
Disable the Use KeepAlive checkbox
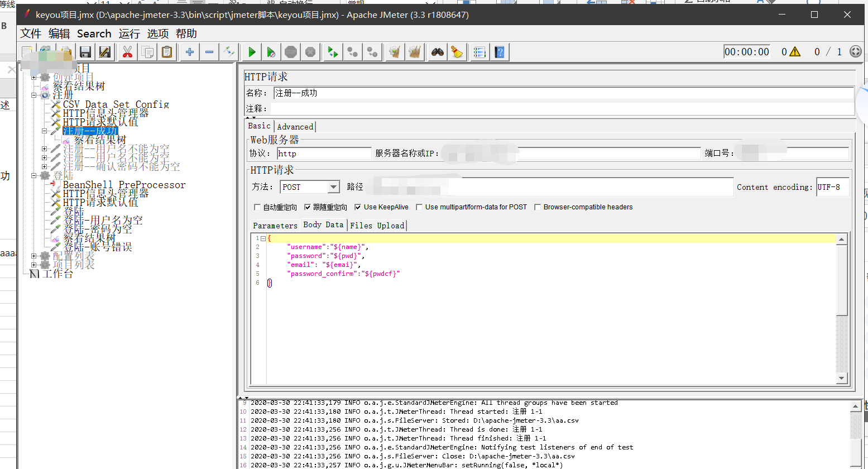357,207
